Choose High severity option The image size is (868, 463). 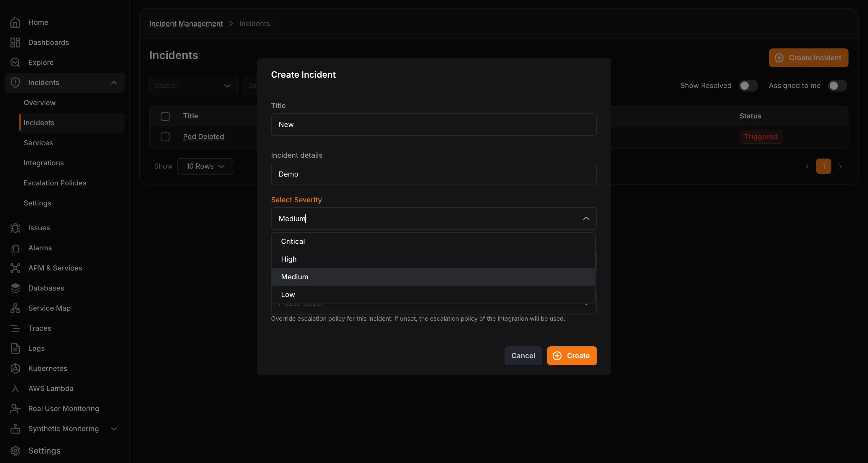[433, 259]
